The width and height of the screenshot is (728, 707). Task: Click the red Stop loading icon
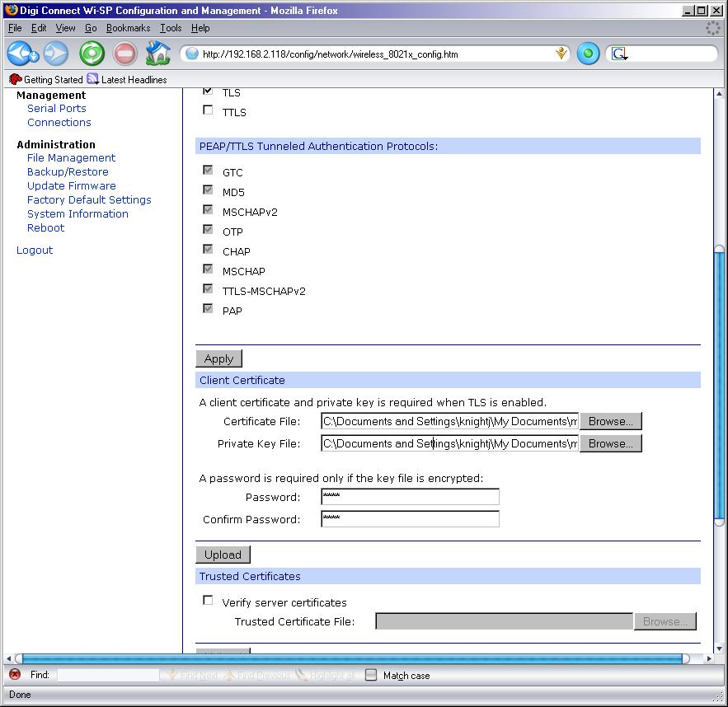(124, 54)
